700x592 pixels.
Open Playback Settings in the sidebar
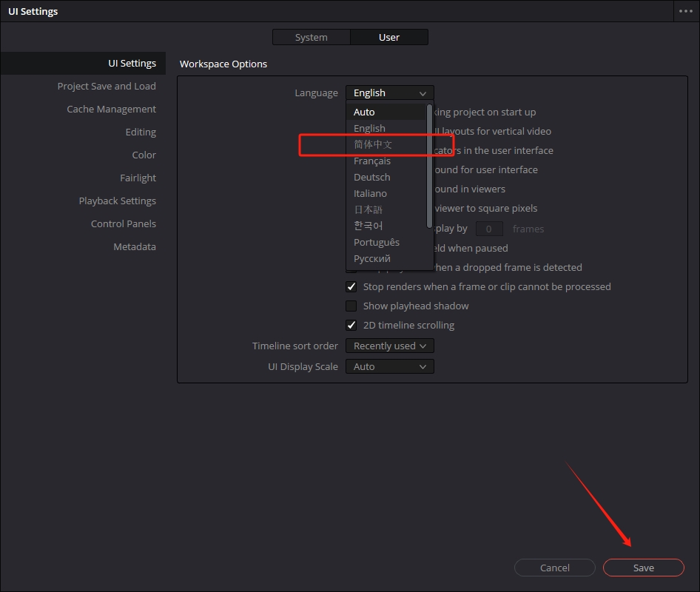tap(117, 201)
